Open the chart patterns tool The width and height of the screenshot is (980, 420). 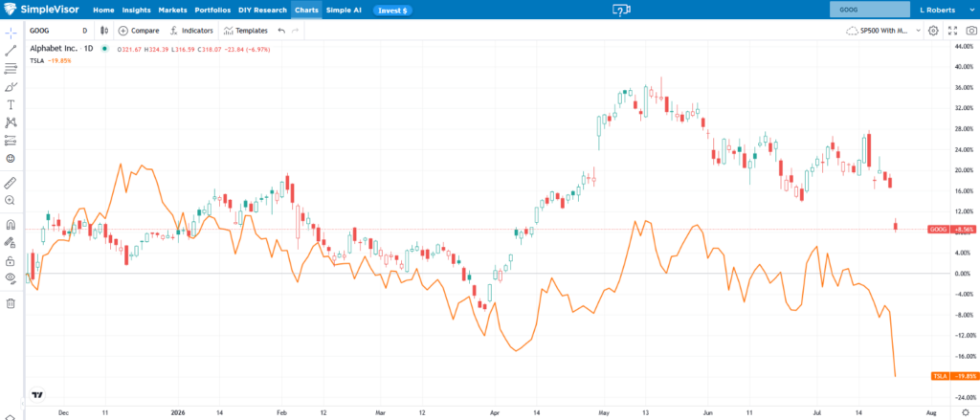pos(11,122)
